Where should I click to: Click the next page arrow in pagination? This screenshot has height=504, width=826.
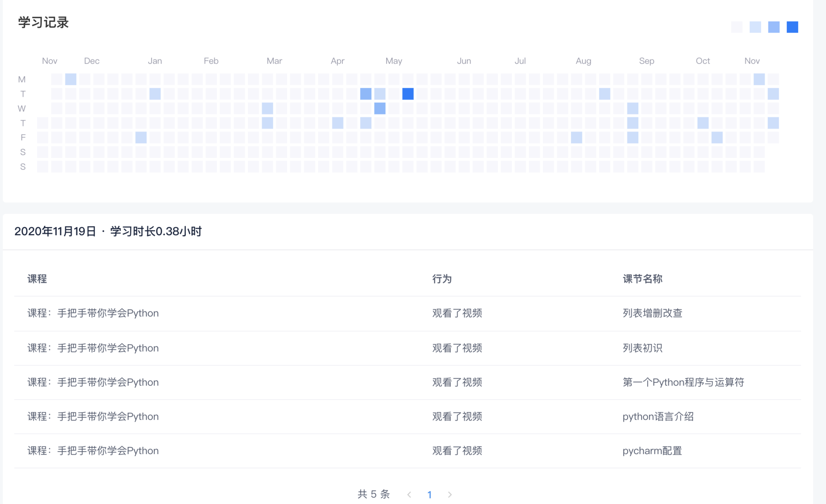tap(450, 495)
